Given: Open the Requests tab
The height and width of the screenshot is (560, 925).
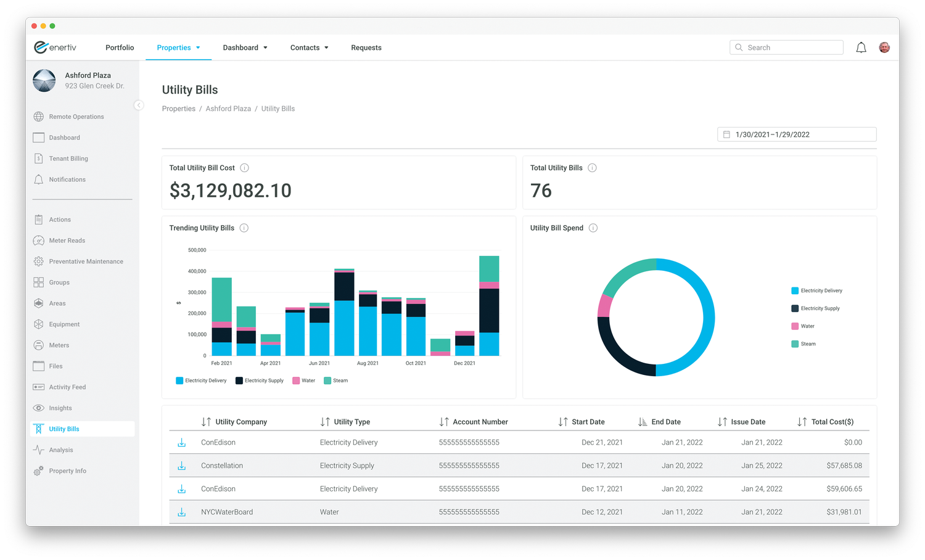Looking at the screenshot, I should 366,47.
